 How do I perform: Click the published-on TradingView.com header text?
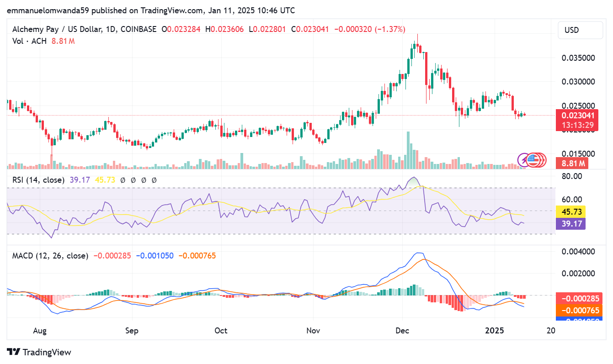coord(151,10)
